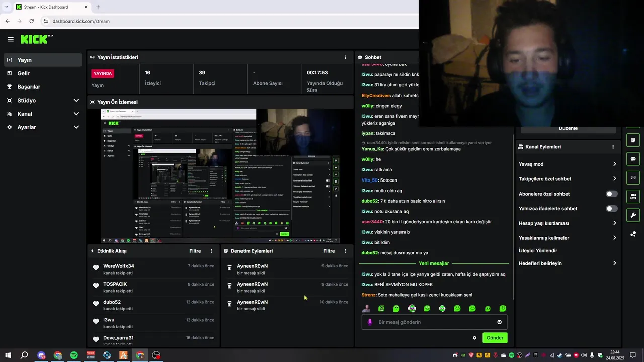644x362 pixels.
Task: Open Takipçilere özel sohbet options chevron
Action: 614,178
